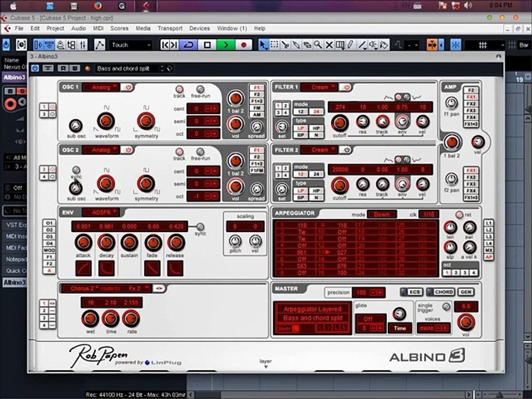Open the Filter 2 Cream type dropdown
532x399 pixels.
tap(319, 150)
